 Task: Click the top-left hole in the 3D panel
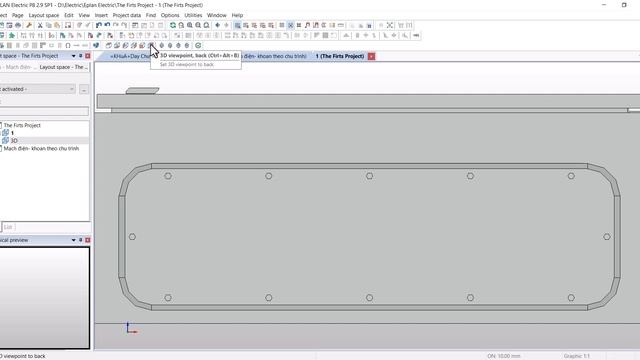coord(168,176)
